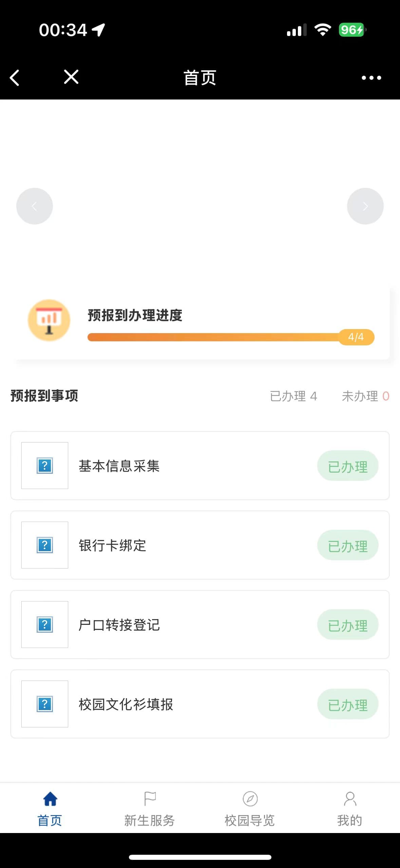
Task: Filter by 未办理 0 items
Action: point(365,396)
